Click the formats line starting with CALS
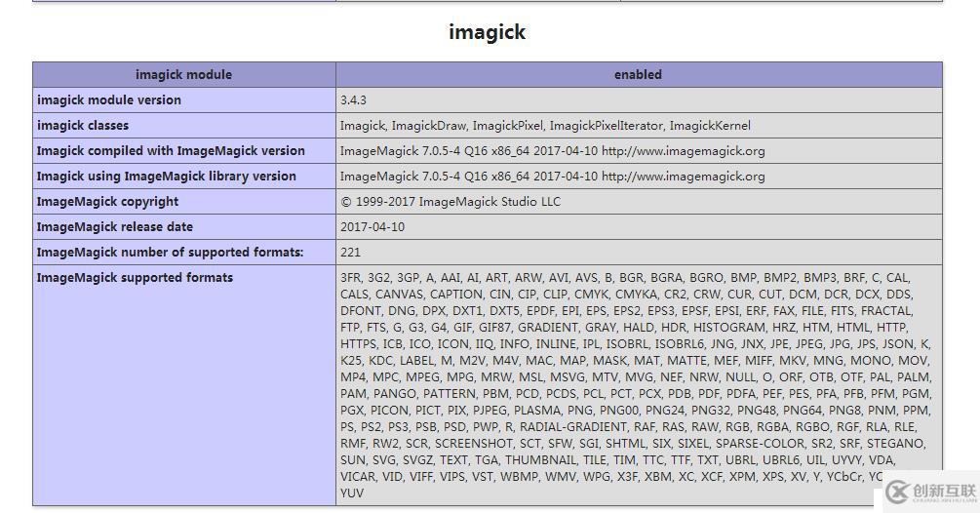The image size is (980, 513). pos(626,295)
